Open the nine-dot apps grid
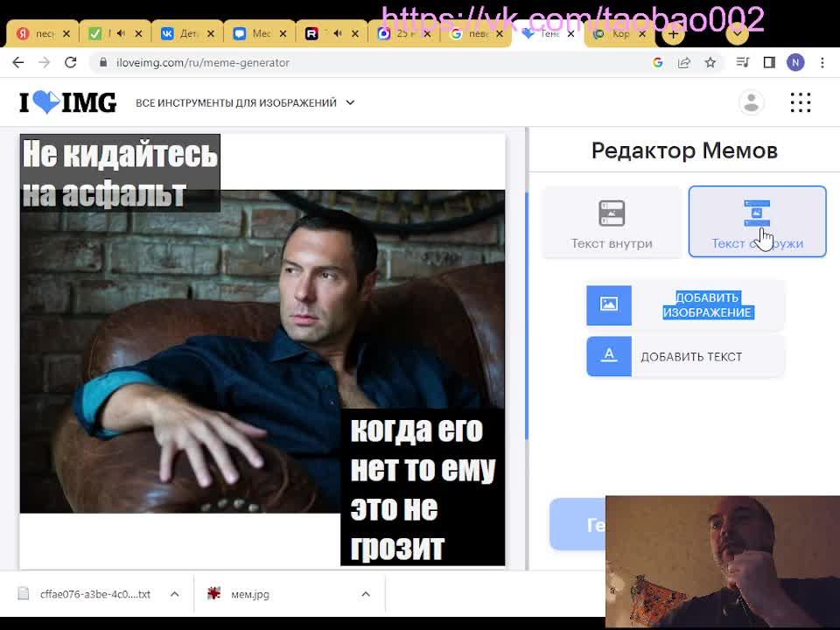The height and width of the screenshot is (630, 840). point(801,102)
